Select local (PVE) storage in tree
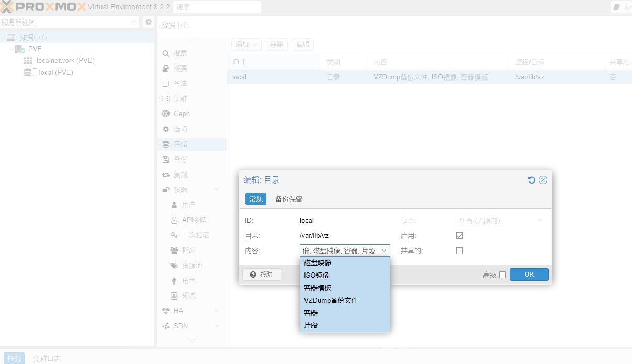 click(x=55, y=72)
